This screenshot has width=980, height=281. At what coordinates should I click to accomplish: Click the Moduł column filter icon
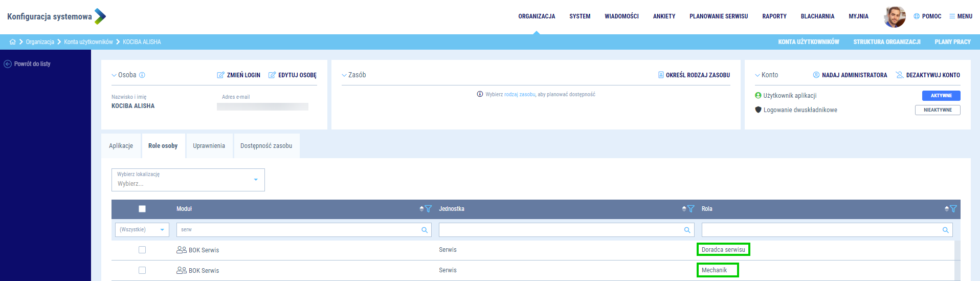428,209
